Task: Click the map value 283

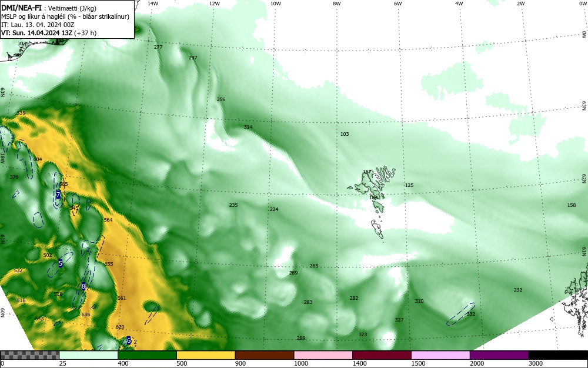Action: click(x=308, y=302)
